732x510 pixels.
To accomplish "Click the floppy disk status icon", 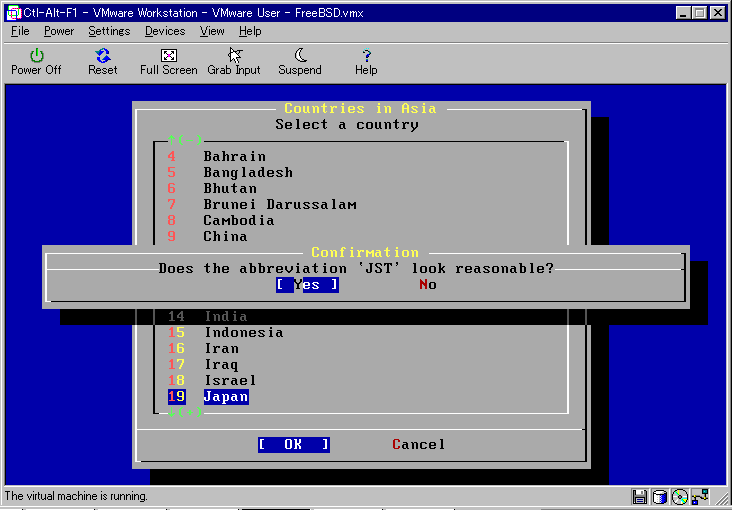I will coord(640,497).
